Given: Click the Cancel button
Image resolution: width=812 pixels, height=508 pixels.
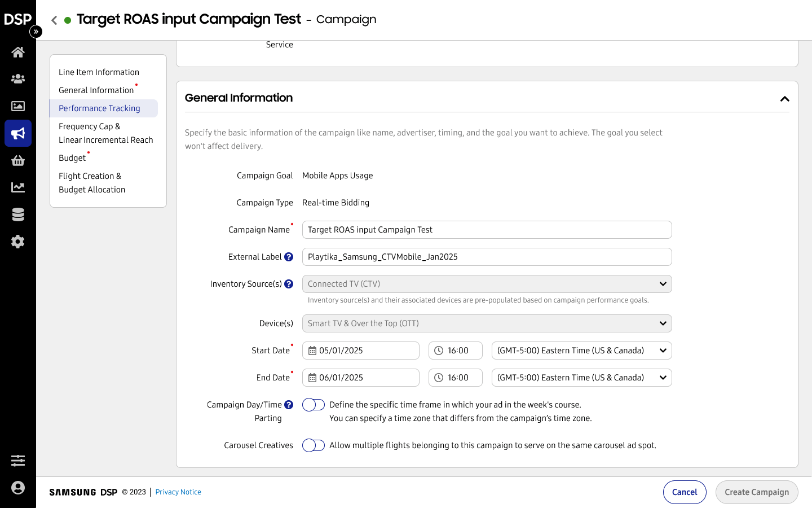Looking at the screenshot, I should (x=685, y=492).
